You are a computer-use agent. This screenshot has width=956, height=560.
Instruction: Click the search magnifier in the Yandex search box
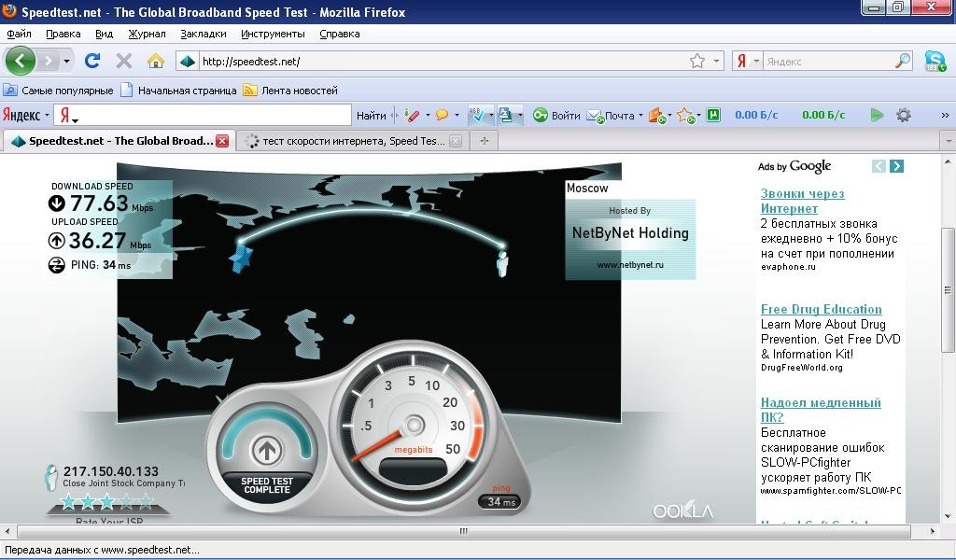coord(903,62)
